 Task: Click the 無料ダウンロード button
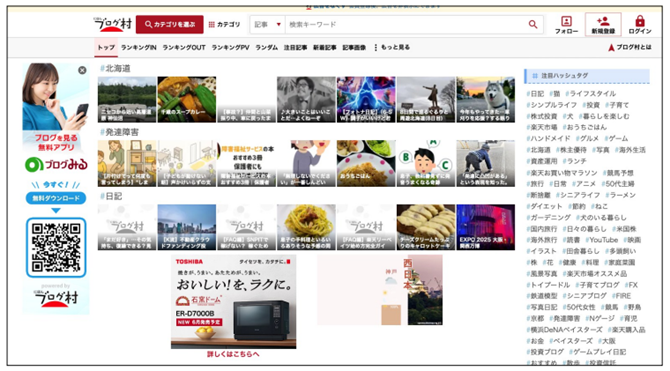[x=56, y=198]
